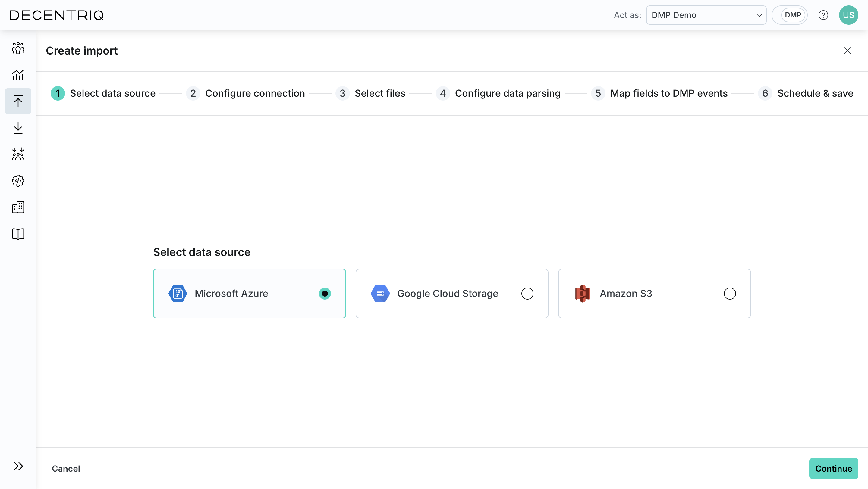
Task: Open the audience activation icon with arrows
Action: coord(18,154)
